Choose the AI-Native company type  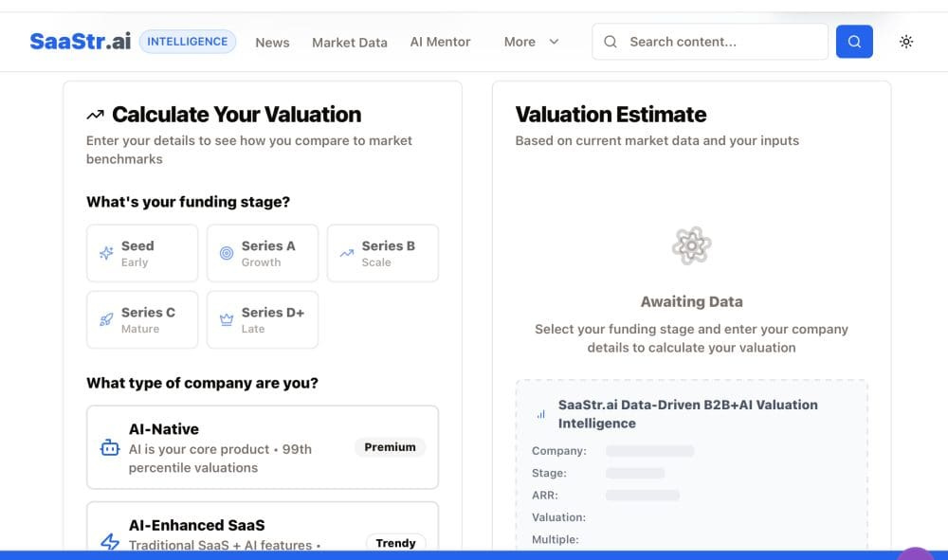pyautogui.click(x=263, y=447)
